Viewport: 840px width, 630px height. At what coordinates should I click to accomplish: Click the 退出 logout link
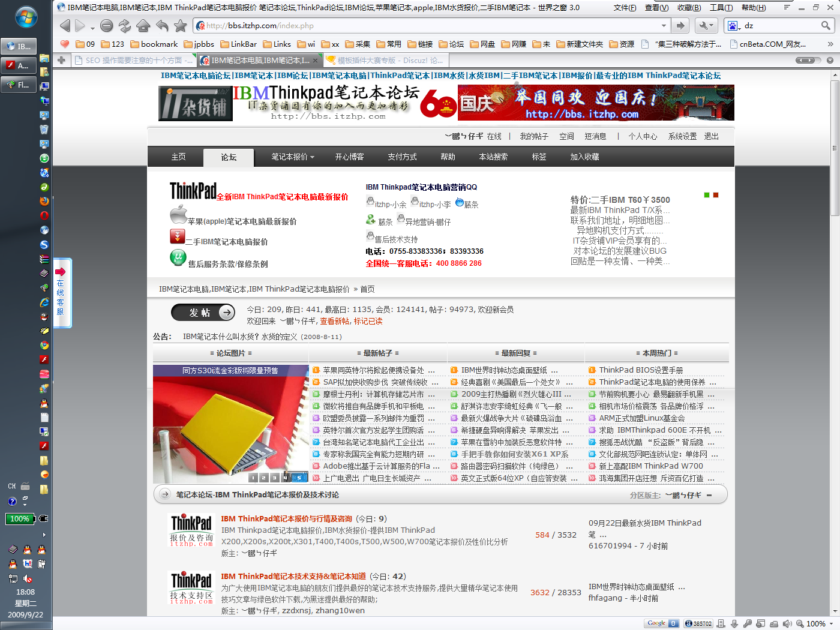pyautogui.click(x=712, y=136)
